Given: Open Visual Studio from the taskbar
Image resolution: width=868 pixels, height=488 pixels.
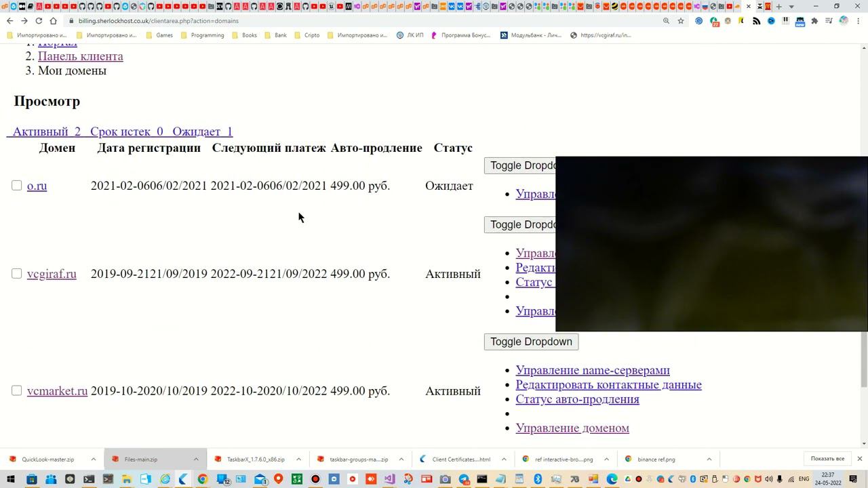Looking at the screenshot, I should (389, 479).
